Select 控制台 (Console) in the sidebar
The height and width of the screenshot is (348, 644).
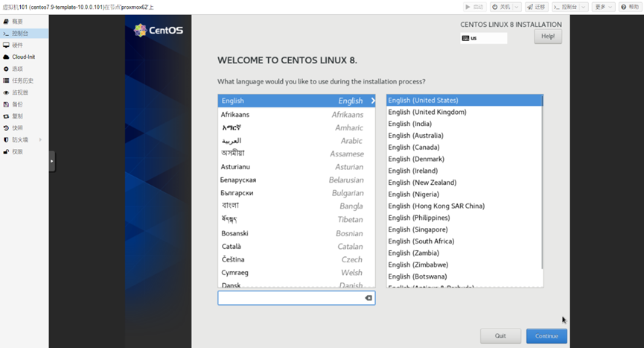click(24, 34)
